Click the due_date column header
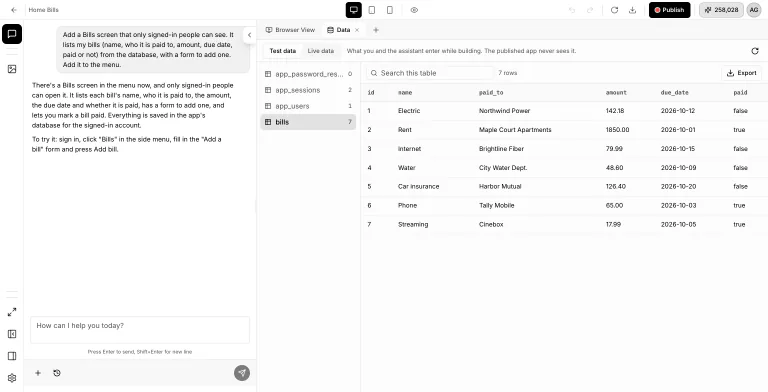Screen dimensions: 768x392 pyautogui.click(x=674, y=93)
